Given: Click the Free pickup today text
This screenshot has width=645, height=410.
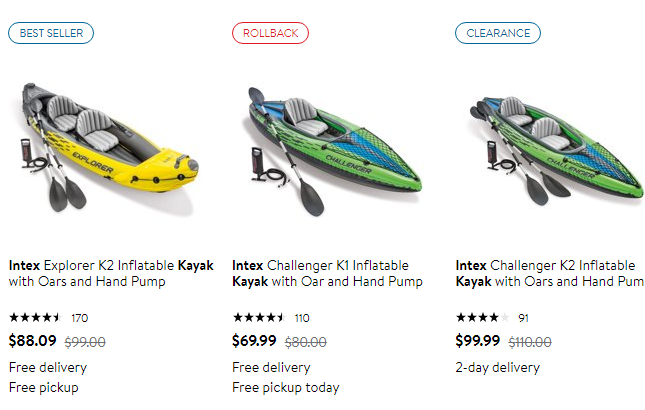Looking at the screenshot, I should pos(285,387).
